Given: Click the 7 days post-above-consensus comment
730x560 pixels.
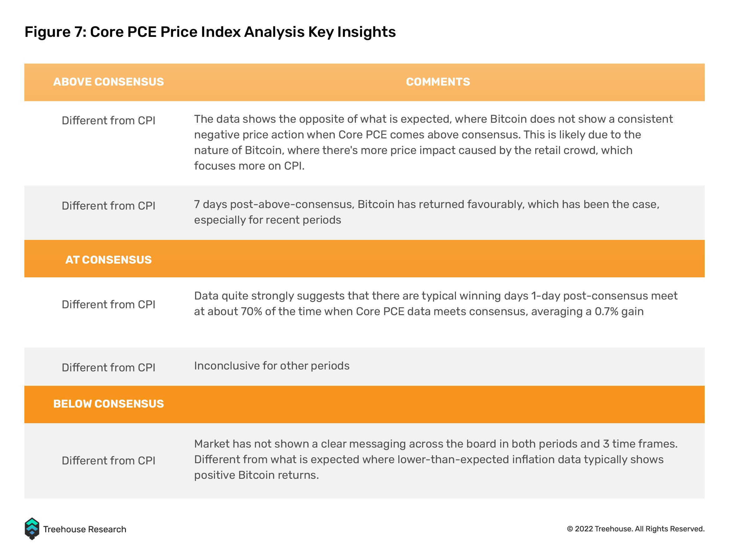Looking at the screenshot, I should click(427, 212).
